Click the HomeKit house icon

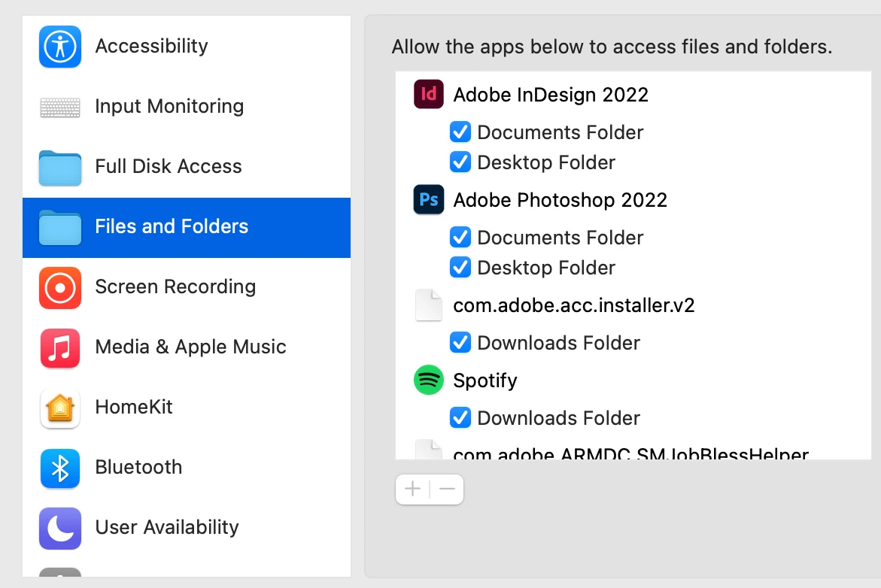click(60, 408)
